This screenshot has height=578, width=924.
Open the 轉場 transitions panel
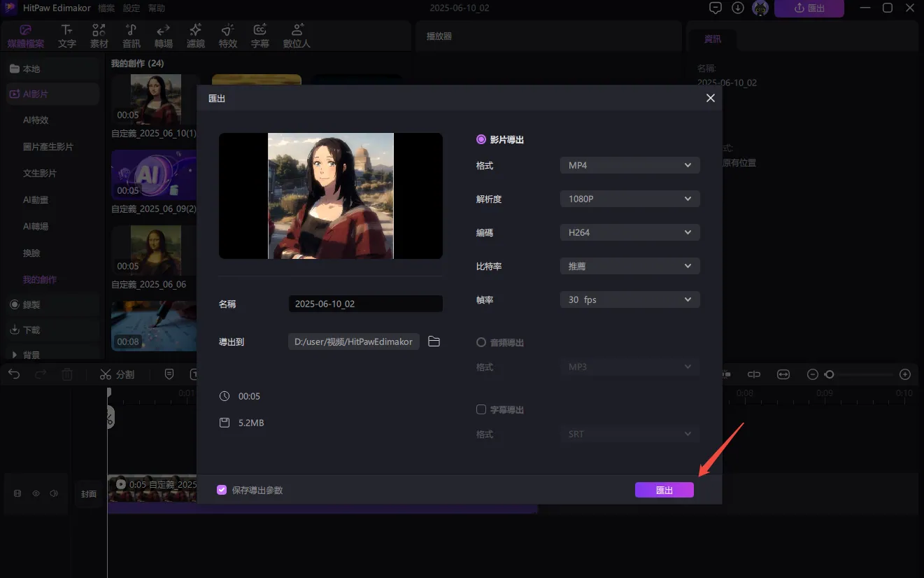164,36
